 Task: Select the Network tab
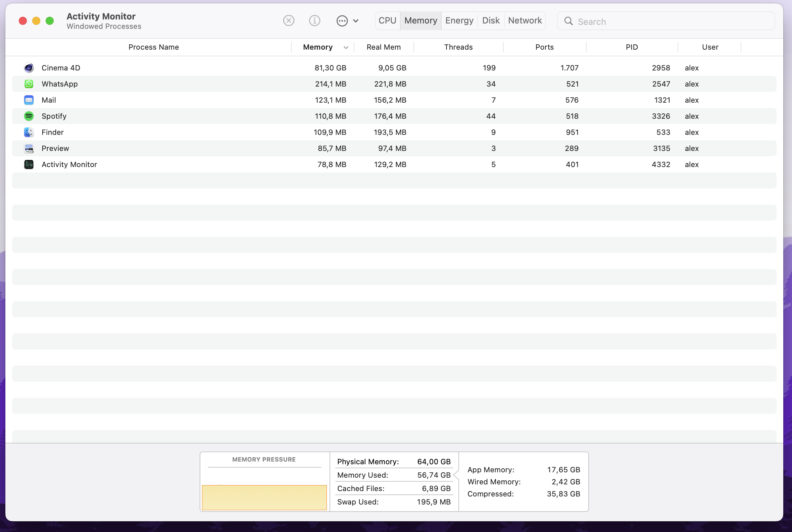point(525,21)
